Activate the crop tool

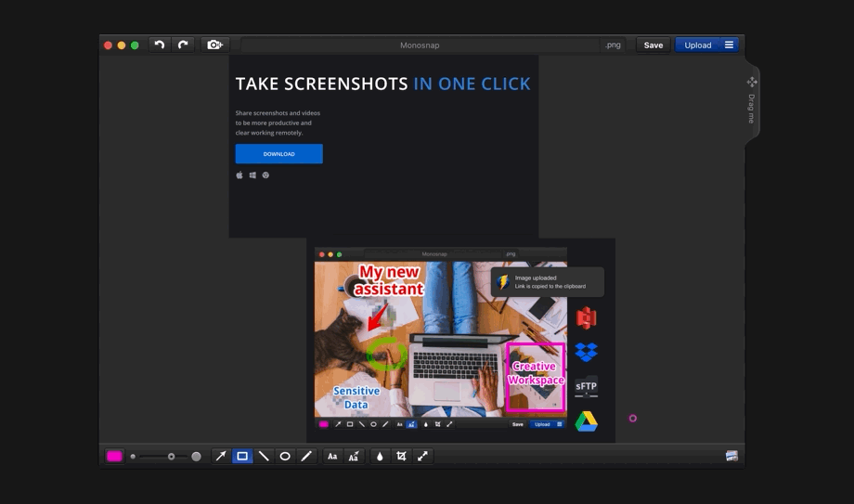[401, 456]
